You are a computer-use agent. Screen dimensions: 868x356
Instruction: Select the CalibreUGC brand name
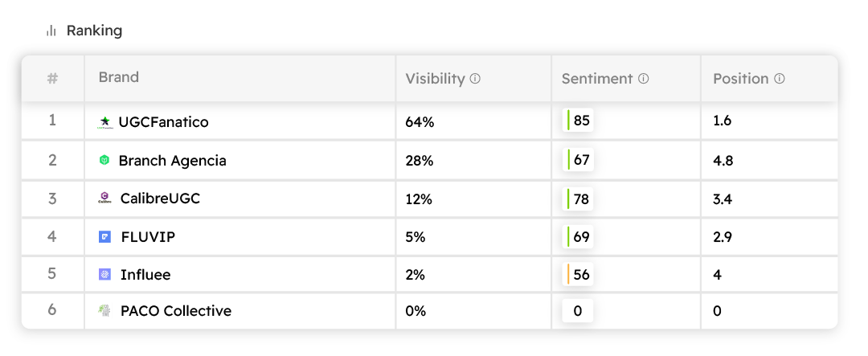pyautogui.click(x=160, y=198)
